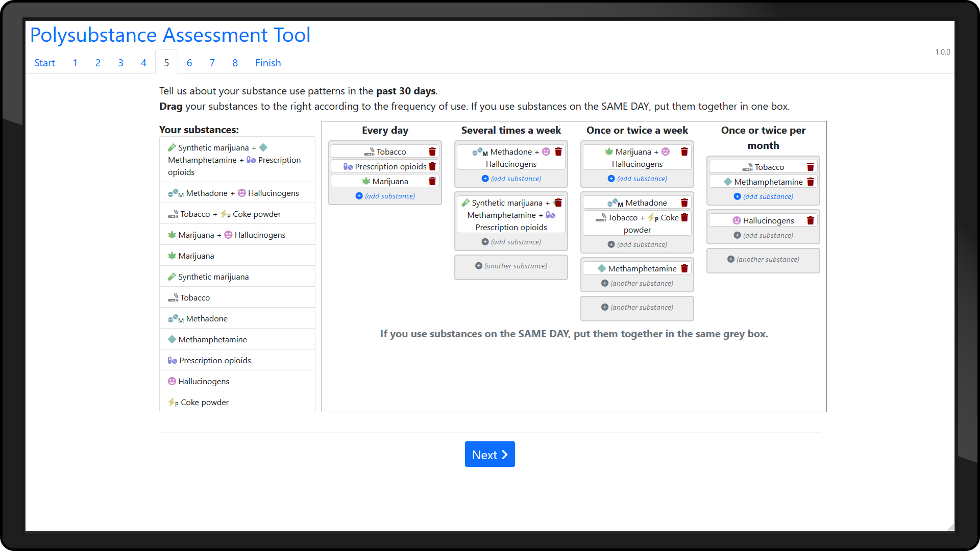The width and height of the screenshot is (980, 551).
Task: Remove Tobacco from Once or twice per month
Action: [811, 167]
